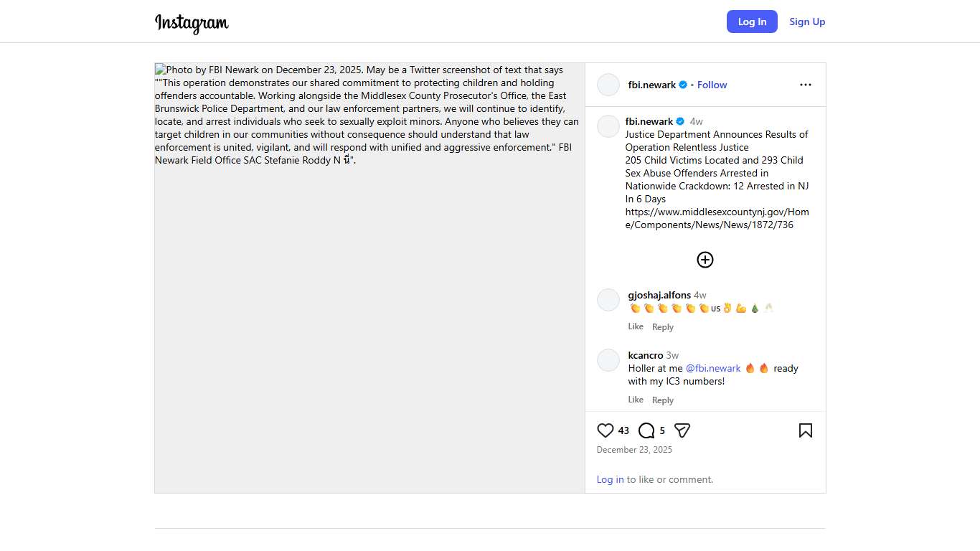Screen dimensions: 980x551
Task: Open the Sign Up link
Action: point(807,22)
